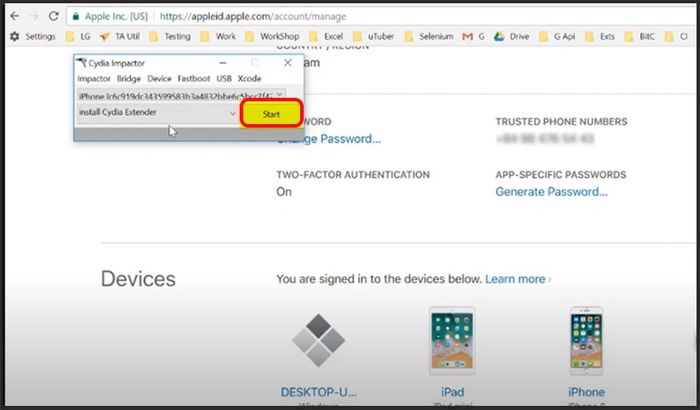Click the Change Password link
Image resolution: width=700 pixels, height=410 pixels.
(329, 139)
